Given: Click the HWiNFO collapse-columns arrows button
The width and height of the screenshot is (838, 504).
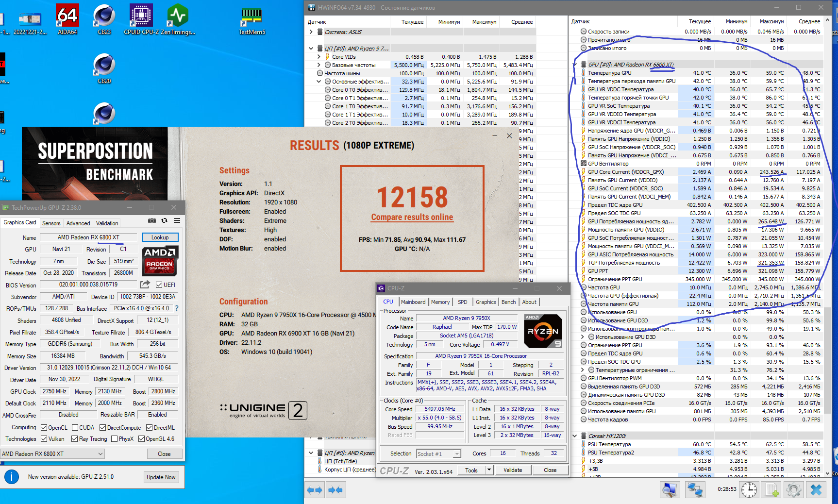Looking at the screenshot, I should [335, 490].
